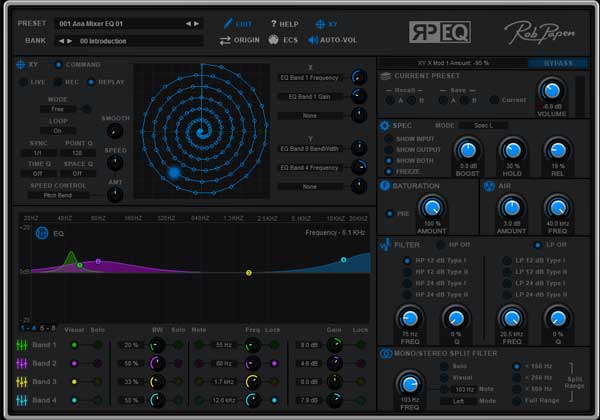600x420 pixels.
Task: Click next bank arrow in Bank field
Action: point(69,41)
